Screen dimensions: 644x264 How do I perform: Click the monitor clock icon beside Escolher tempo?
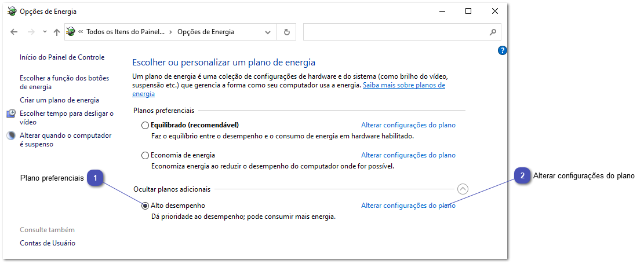pyautogui.click(x=12, y=113)
